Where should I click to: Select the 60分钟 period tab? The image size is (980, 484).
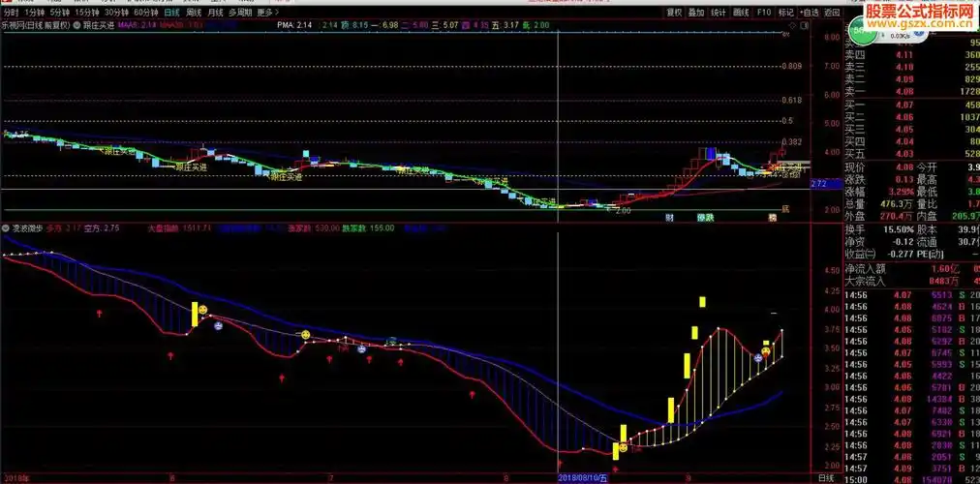[147, 13]
